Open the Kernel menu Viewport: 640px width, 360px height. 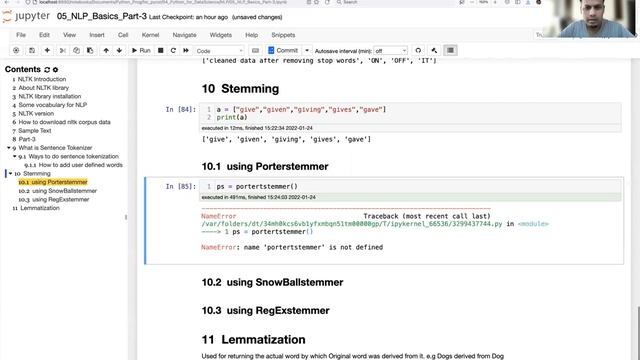(x=150, y=35)
